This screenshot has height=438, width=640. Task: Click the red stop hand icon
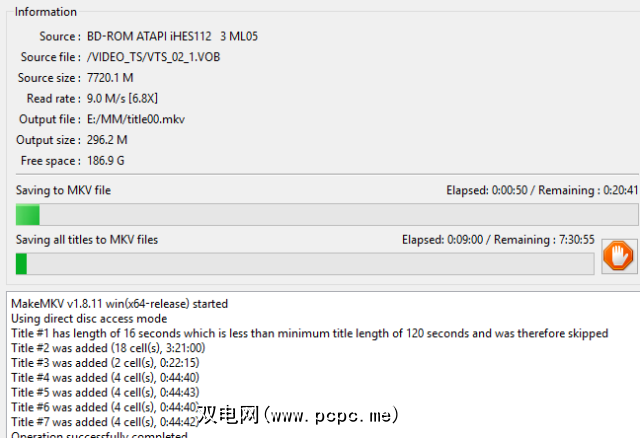(619, 257)
